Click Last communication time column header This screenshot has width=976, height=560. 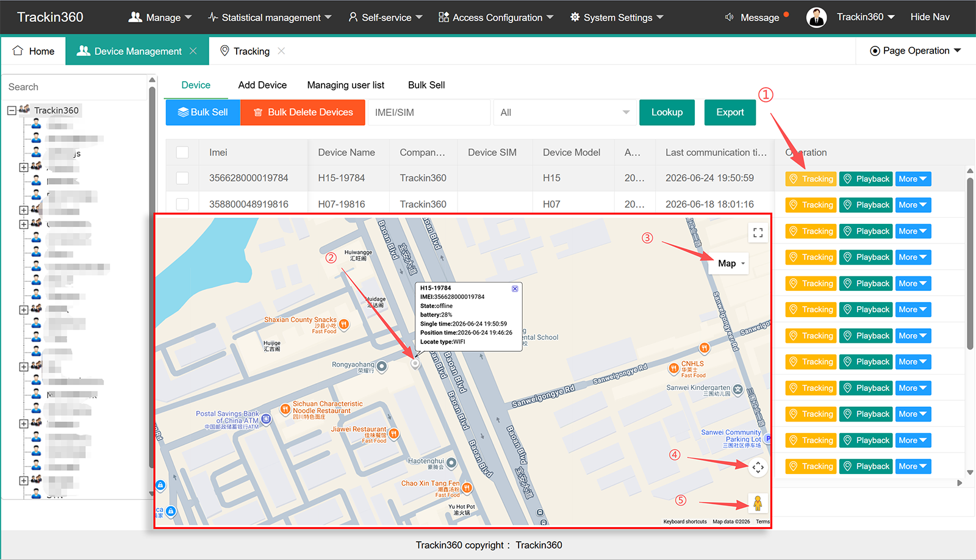click(716, 153)
